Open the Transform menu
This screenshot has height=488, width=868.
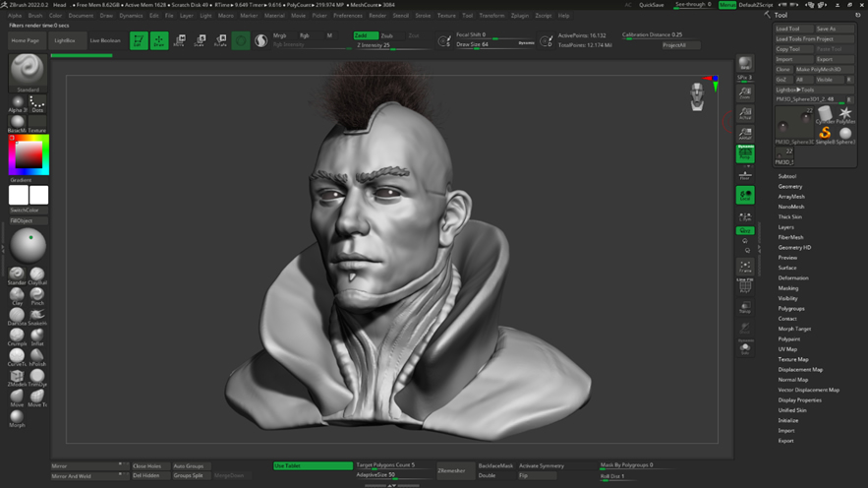pos(492,16)
